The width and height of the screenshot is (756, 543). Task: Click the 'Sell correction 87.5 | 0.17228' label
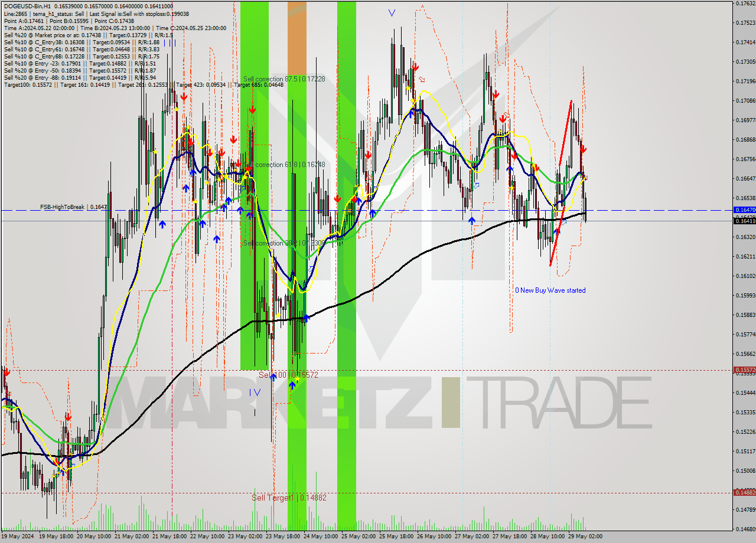point(283,78)
